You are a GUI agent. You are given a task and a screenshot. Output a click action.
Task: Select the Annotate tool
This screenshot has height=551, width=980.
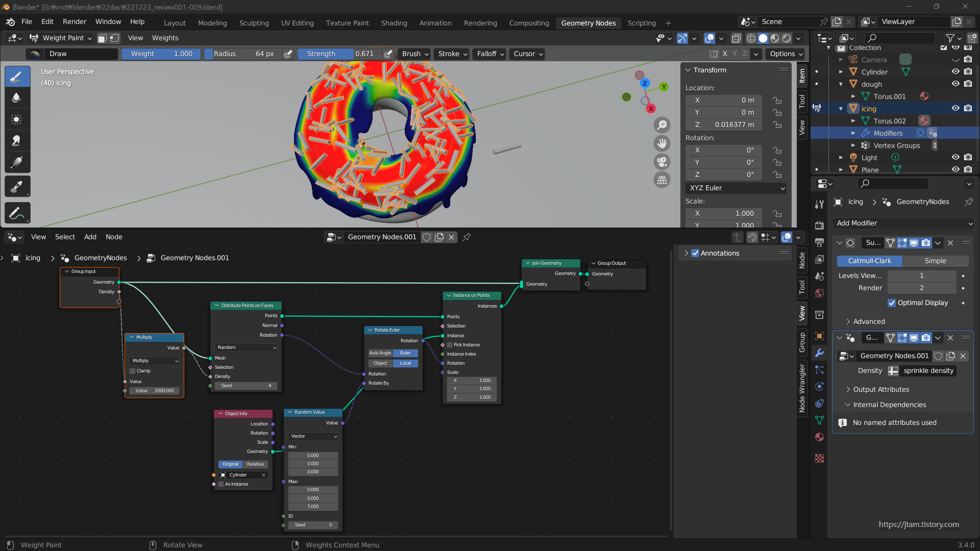tap(16, 213)
